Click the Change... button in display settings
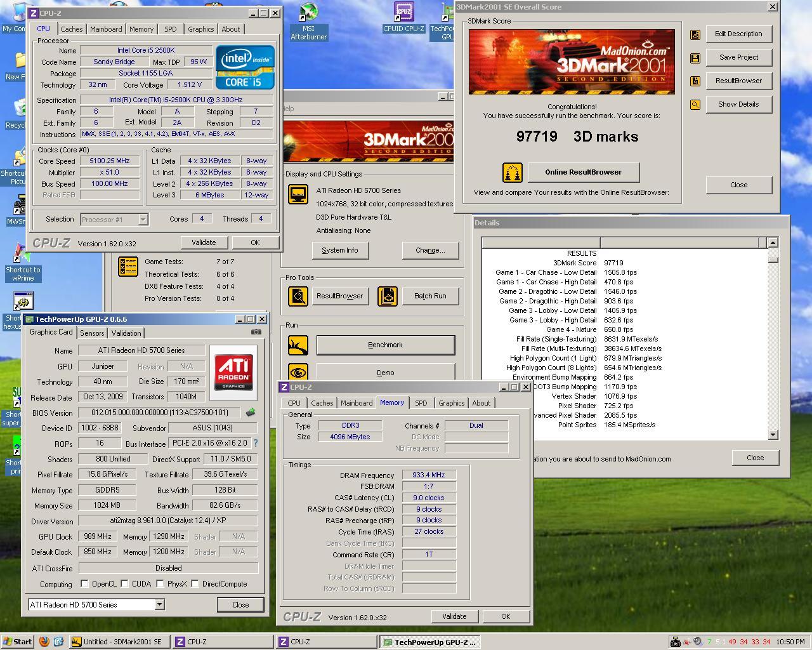 coord(430,250)
